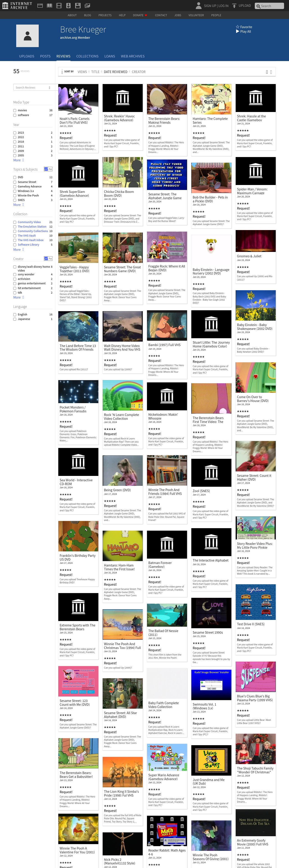Open the Software floppy-disk icon

78,5
